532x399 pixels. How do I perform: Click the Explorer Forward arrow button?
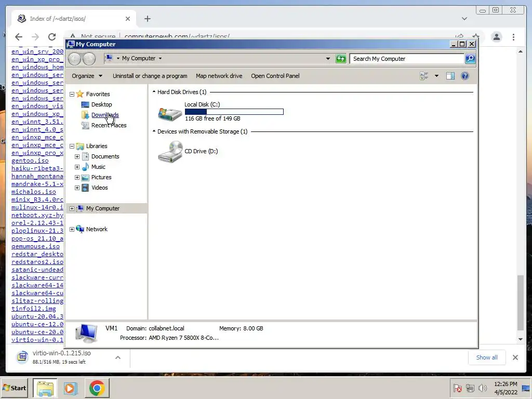(89, 59)
